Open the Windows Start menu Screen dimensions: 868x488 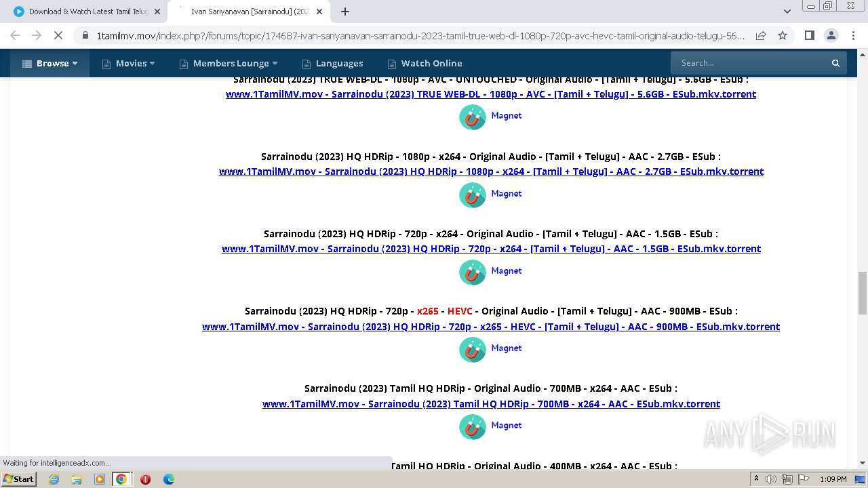[x=19, y=479]
